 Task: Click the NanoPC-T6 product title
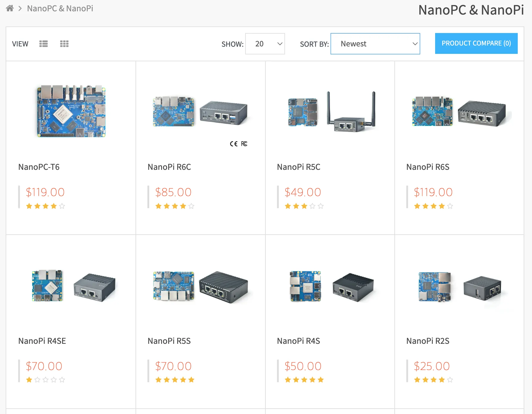click(39, 167)
